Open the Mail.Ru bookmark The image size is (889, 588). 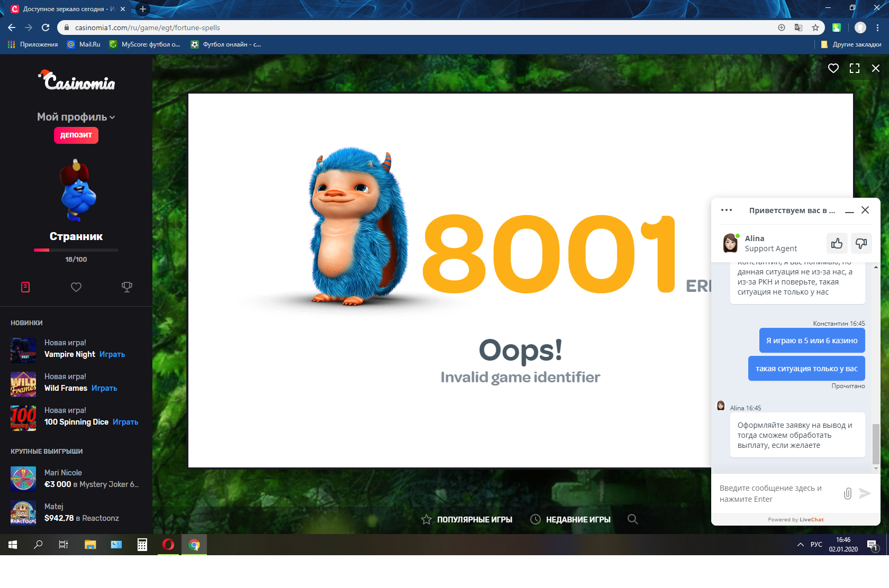pos(84,44)
